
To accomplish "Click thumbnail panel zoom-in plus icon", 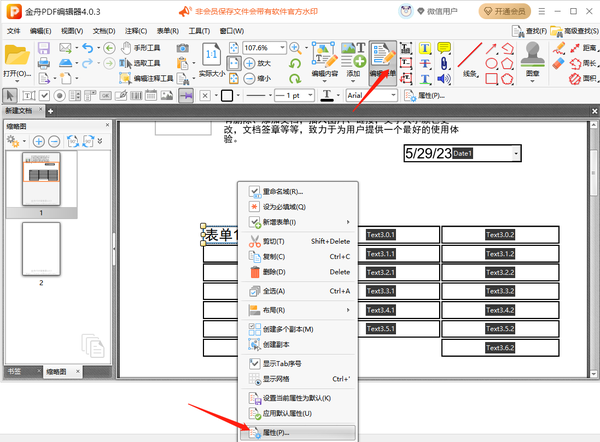I will point(39,141).
